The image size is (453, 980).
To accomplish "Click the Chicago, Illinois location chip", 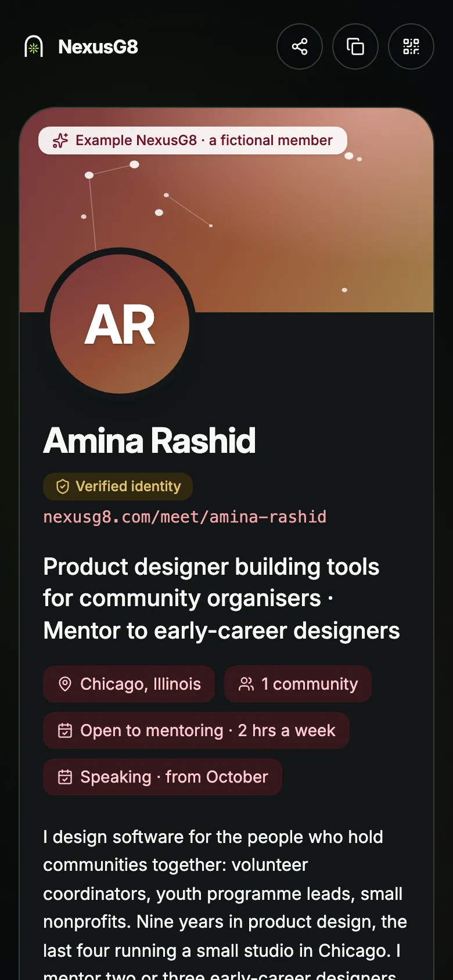I will point(129,684).
